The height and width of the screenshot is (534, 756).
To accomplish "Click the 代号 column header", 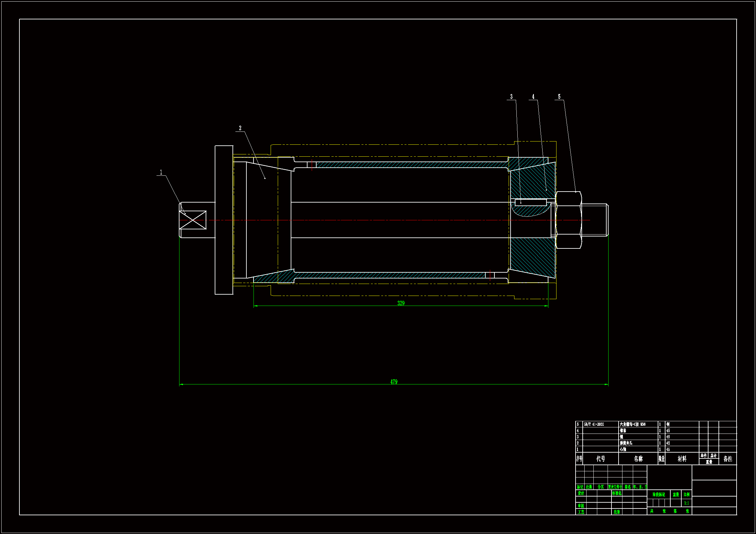I will [x=600, y=458].
